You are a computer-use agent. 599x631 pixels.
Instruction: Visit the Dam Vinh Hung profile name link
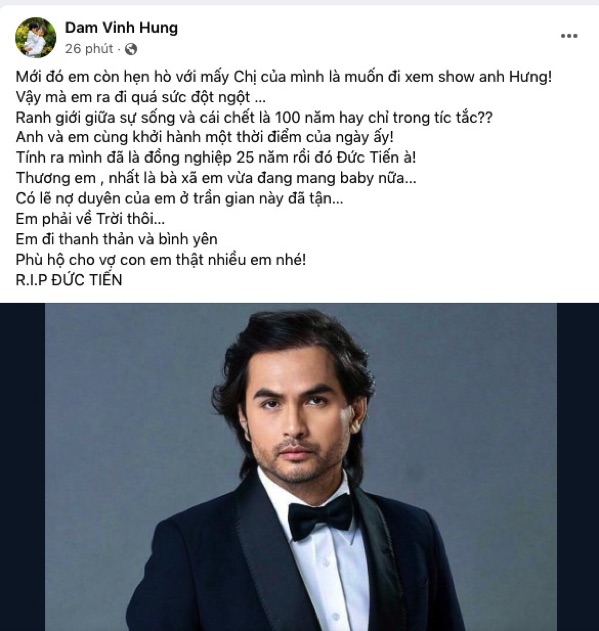[x=121, y=28]
